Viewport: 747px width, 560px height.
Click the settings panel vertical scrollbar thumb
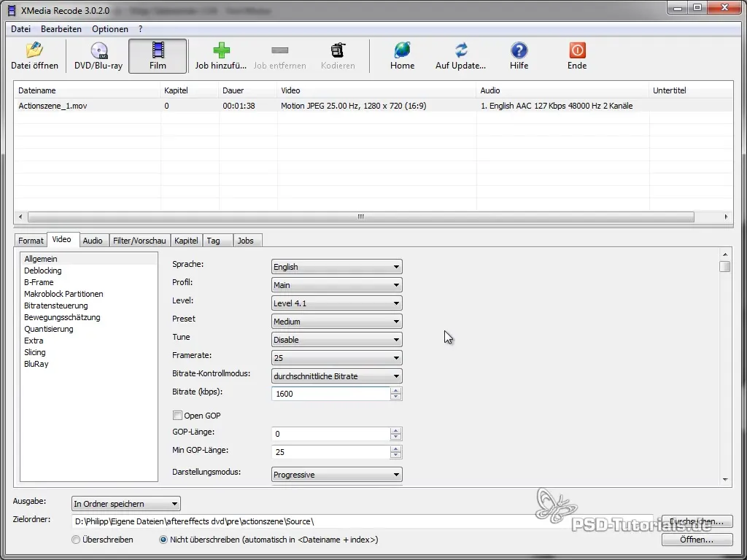click(x=724, y=266)
